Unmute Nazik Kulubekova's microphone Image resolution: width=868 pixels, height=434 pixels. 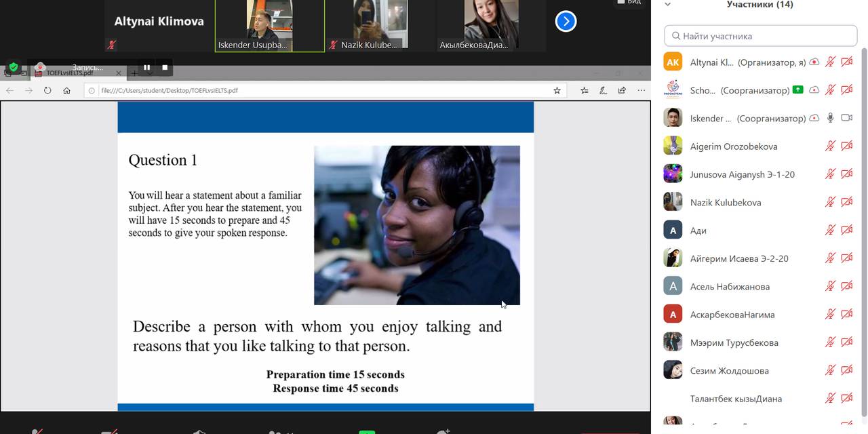(x=830, y=201)
